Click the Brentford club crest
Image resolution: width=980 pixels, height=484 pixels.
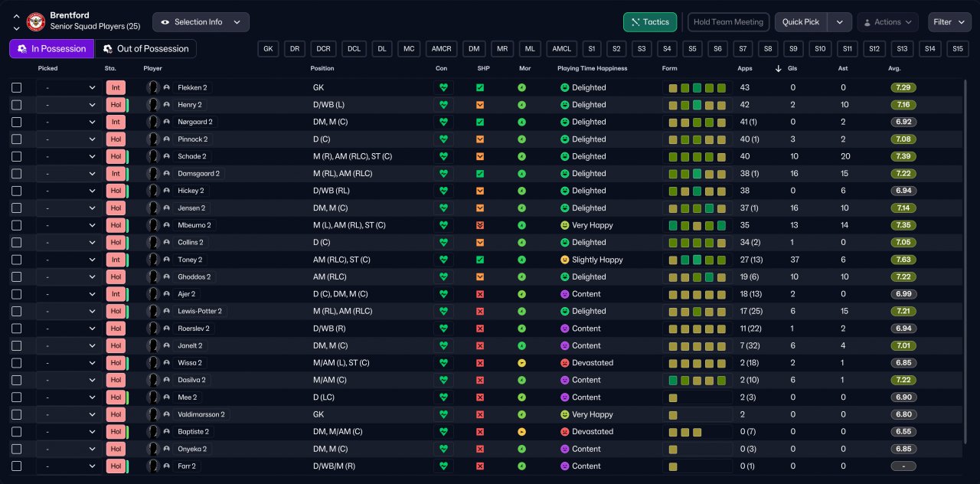36,21
